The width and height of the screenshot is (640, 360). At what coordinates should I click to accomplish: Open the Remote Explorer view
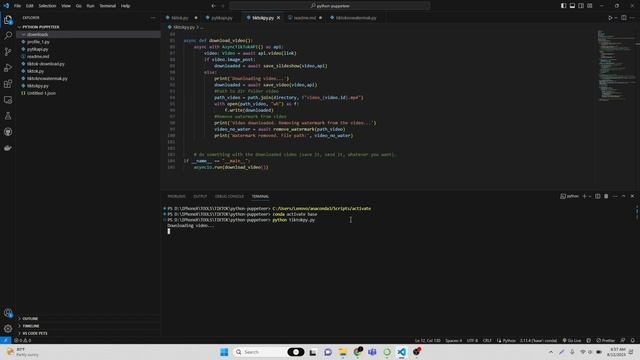pyautogui.click(x=8, y=100)
